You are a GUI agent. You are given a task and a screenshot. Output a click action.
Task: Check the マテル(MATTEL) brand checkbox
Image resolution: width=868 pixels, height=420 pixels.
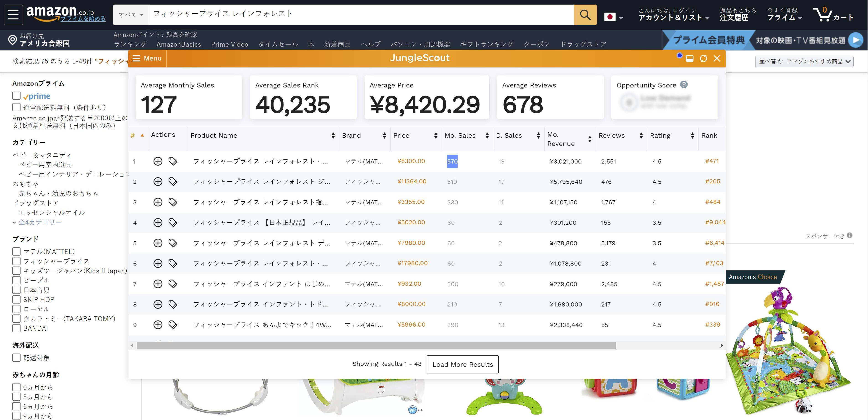(x=16, y=251)
